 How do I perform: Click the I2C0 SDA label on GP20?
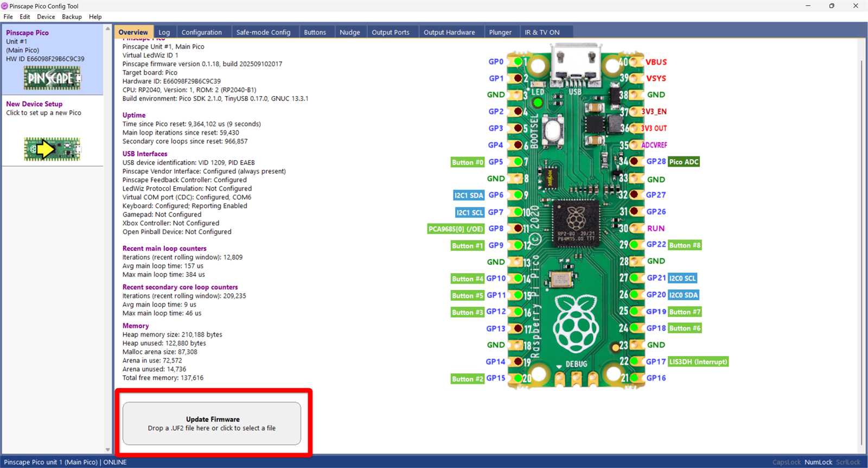[x=684, y=295]
